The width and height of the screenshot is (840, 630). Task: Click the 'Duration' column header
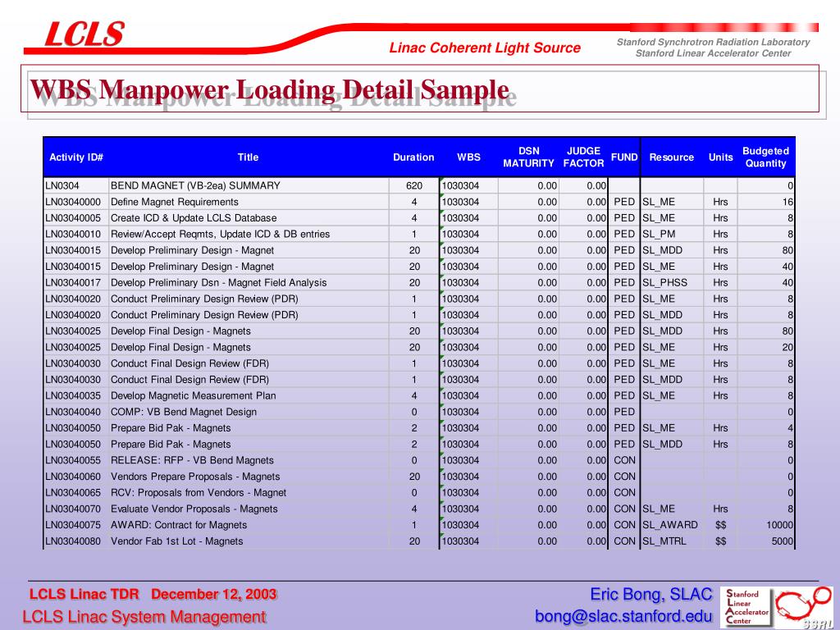[x=413, y=157]
